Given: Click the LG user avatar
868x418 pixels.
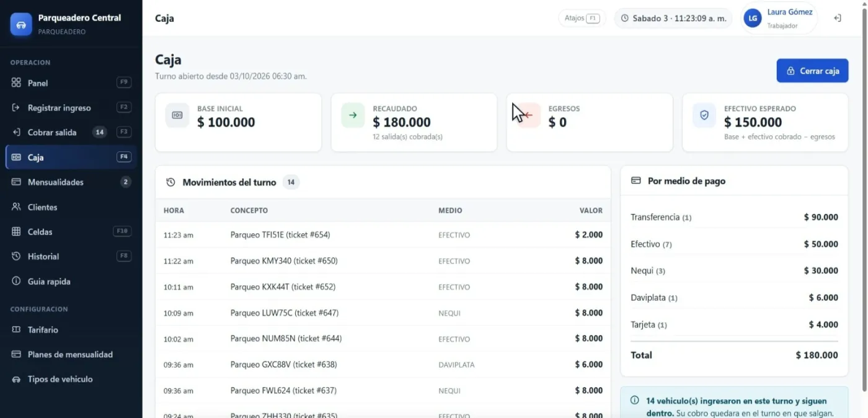Looking at the screenshot, I should pyautogui.click(x=753, y=19).
